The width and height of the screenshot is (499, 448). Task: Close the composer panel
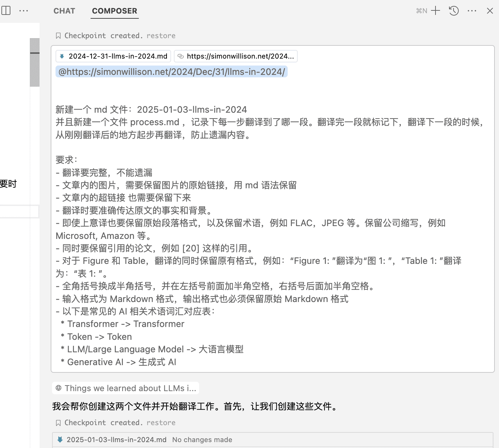[490, 11]
